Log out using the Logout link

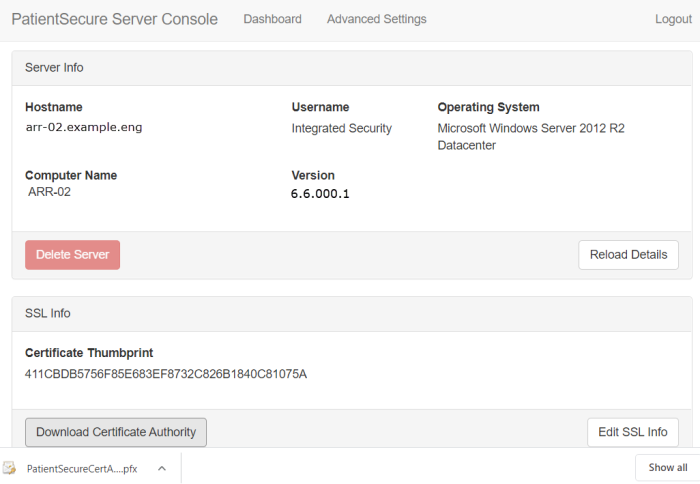click(673, 19)
